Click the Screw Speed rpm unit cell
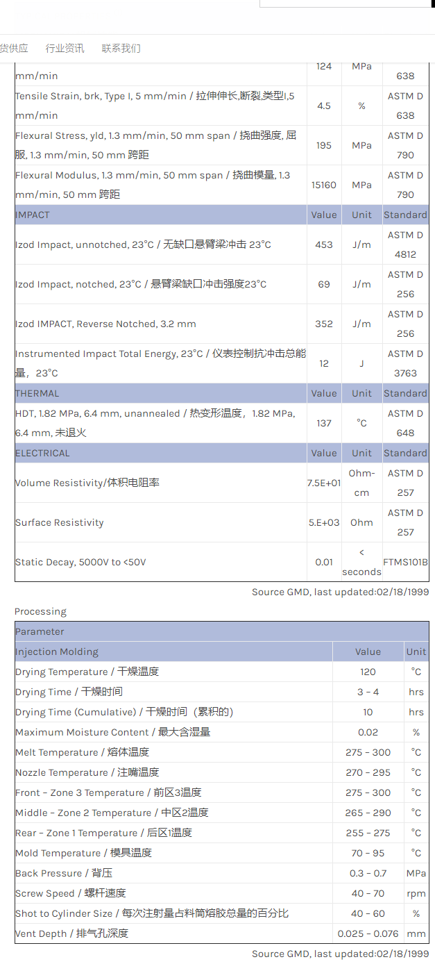 416,893
